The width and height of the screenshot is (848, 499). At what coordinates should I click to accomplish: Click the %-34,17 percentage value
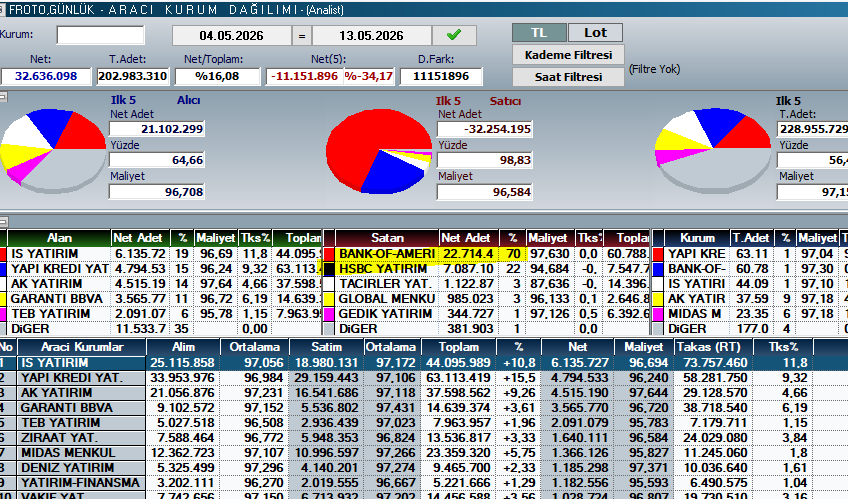point(369,76)
